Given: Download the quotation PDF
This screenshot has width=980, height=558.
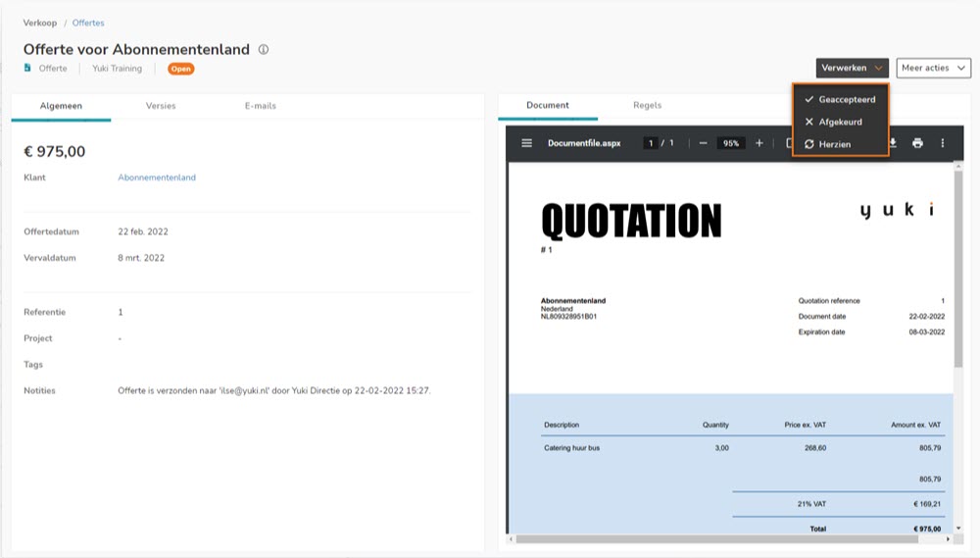Looking at the screenshot, I should 893,143.
